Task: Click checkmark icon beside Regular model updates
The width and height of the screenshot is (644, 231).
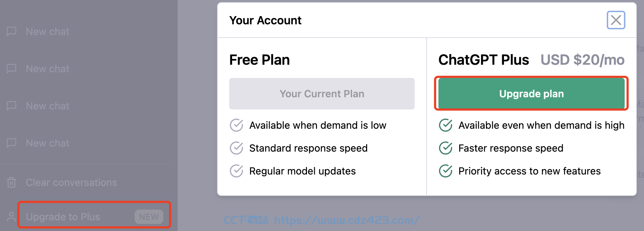Action: pyautogui.click(x=236, y=171)
